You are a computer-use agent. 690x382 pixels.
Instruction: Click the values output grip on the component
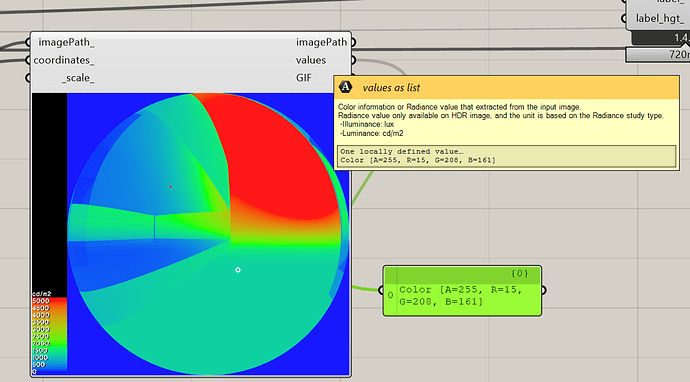click(x=353, y=60)
